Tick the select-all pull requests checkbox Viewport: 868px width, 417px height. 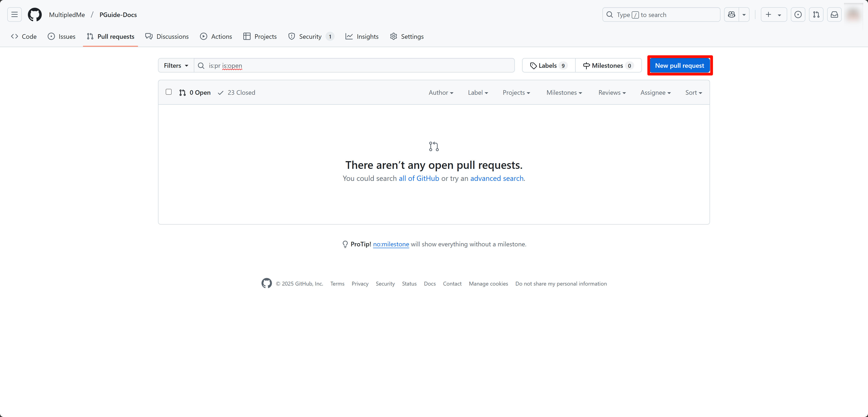[168, 92]
